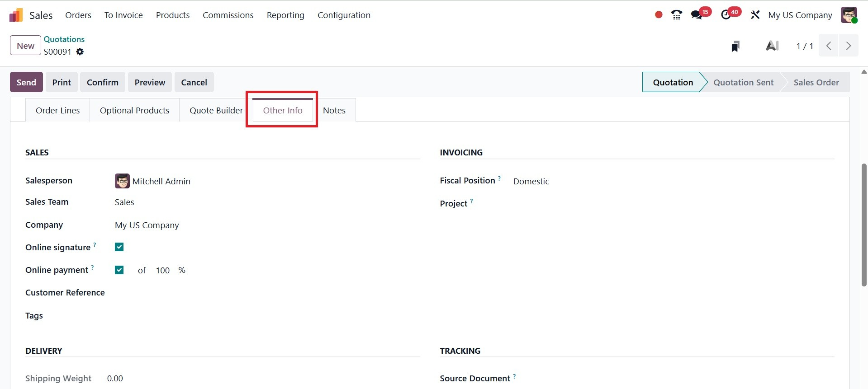Toggle the Online payment checkbox

pyautogui.click(x=119, y=270)
